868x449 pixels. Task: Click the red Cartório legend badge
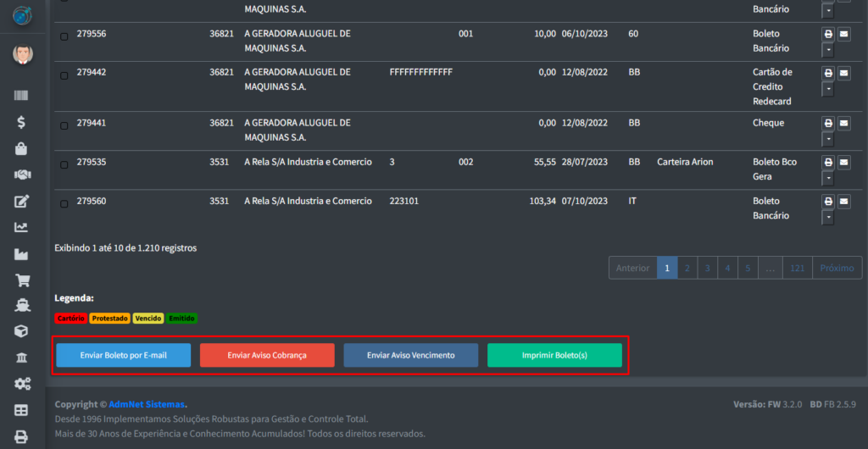[70, 319]
